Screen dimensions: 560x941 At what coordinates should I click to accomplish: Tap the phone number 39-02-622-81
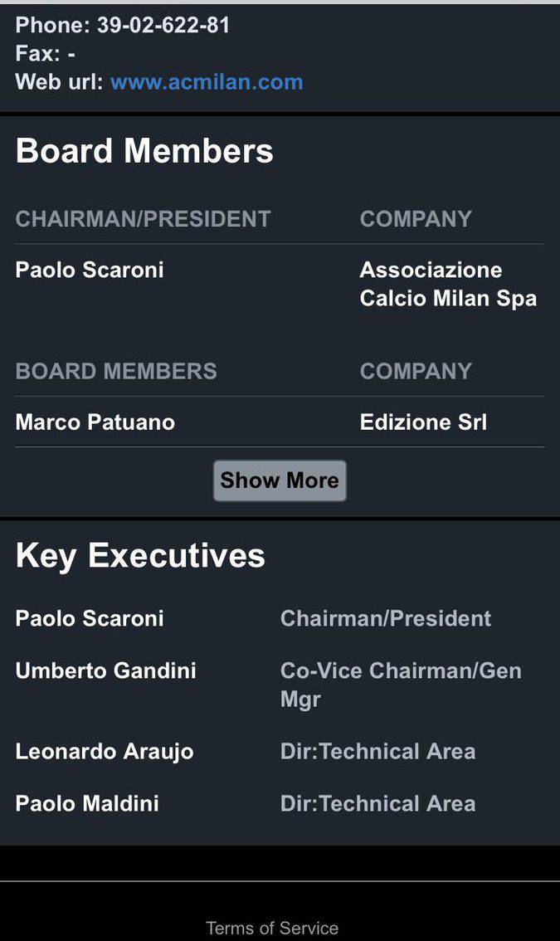[163, 26]
